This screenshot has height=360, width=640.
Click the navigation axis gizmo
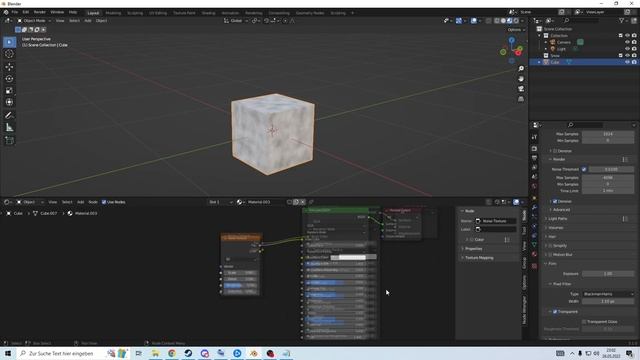512,50
